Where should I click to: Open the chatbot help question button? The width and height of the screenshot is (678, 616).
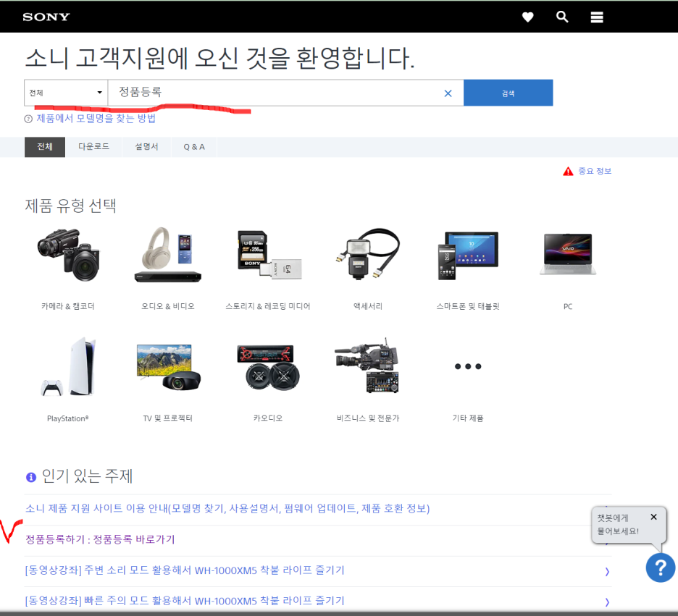click(661, 568)
